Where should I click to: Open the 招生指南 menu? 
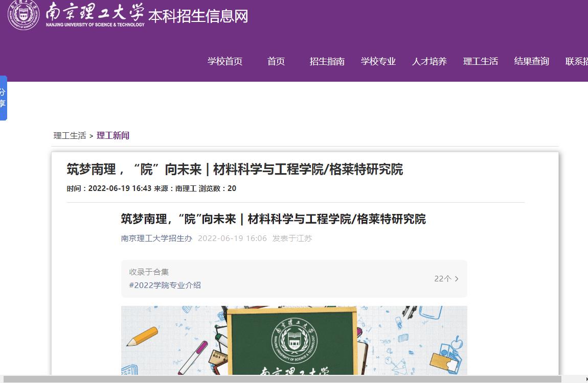[327, 61]
